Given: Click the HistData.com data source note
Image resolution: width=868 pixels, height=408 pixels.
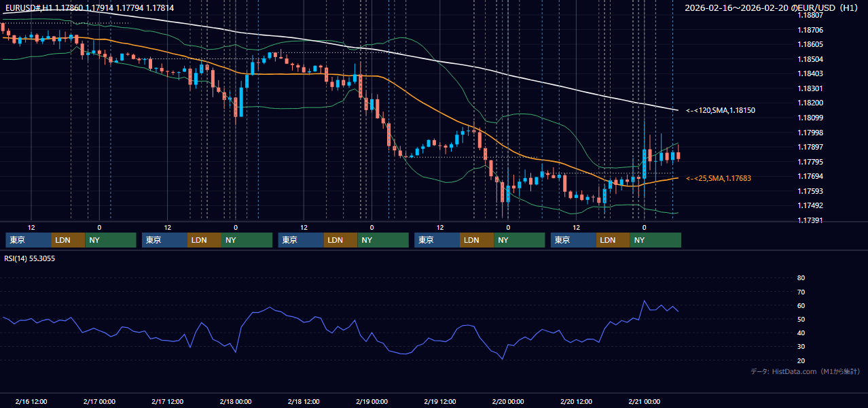Looking at the screenshot, I should pyautogui.click(x=806, y=371).
